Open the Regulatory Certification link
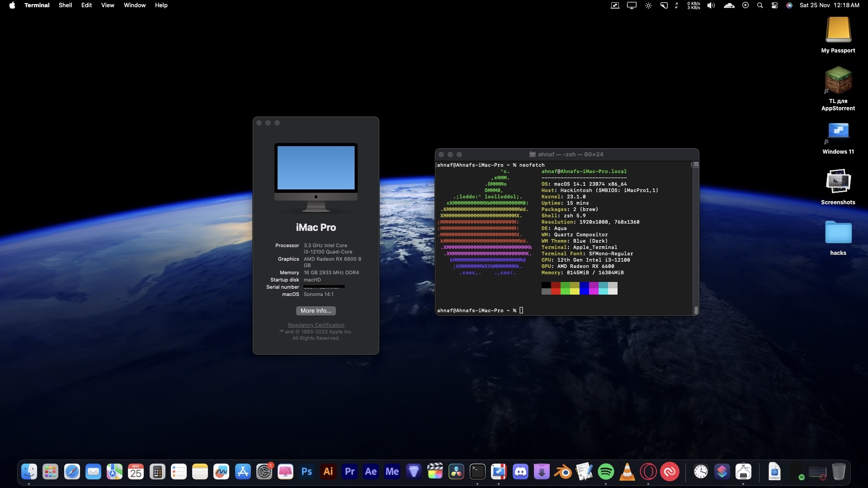The image size is (868, 488). coord(316,325)
